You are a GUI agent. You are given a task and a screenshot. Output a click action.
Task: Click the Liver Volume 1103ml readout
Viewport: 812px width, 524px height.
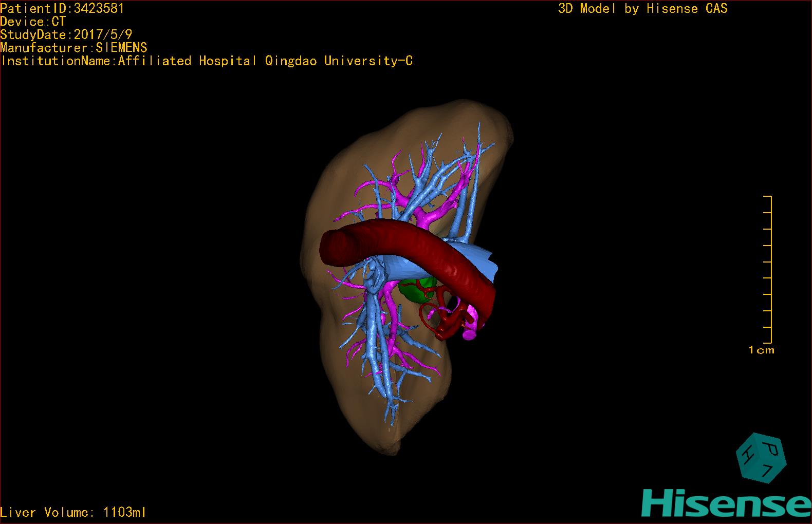pos(73,512)
